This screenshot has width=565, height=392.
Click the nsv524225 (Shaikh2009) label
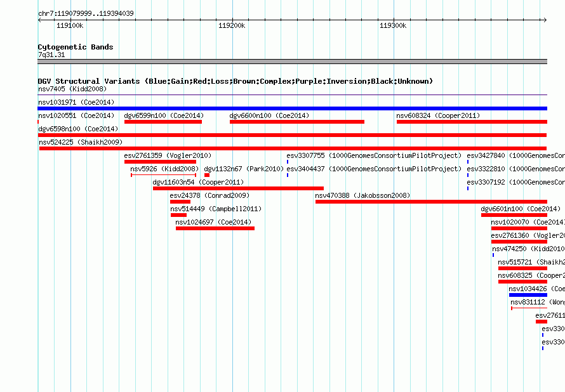point(81,142)
